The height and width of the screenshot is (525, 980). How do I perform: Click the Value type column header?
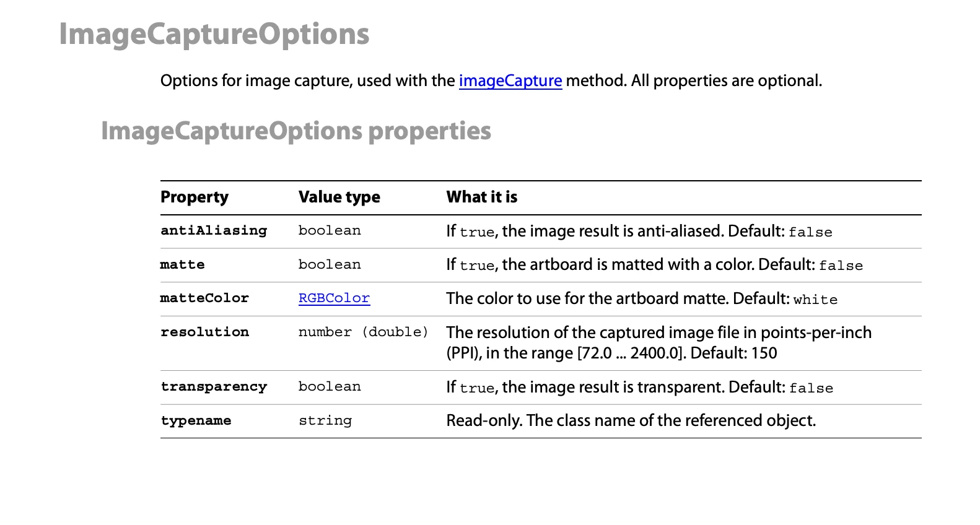(339, 197)
